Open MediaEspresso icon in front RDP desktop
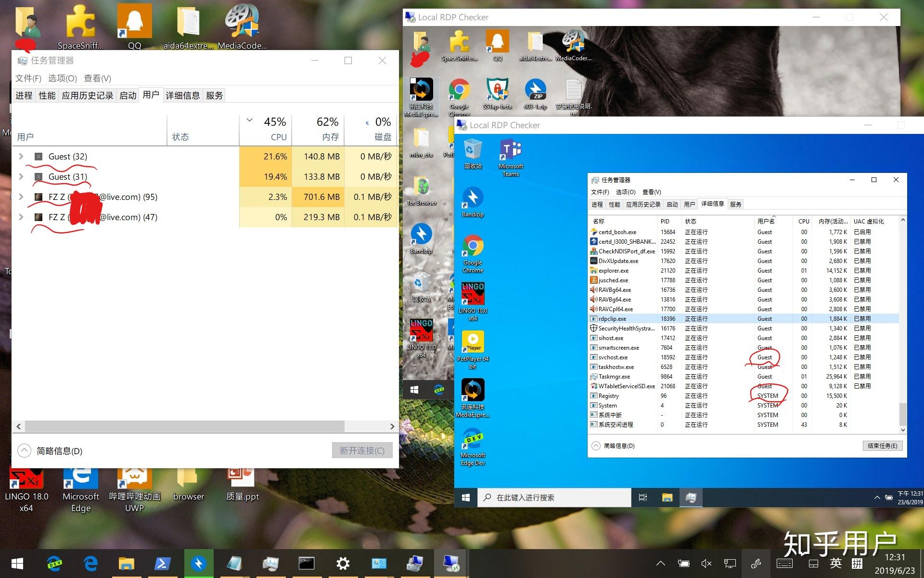924x578 pixels. coord(473,398)
